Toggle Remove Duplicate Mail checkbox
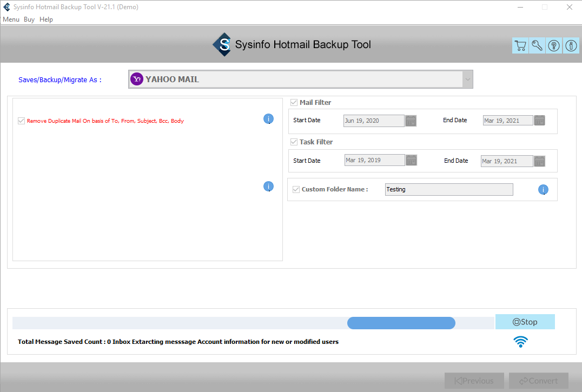582x392 pixels. (21, 121)
